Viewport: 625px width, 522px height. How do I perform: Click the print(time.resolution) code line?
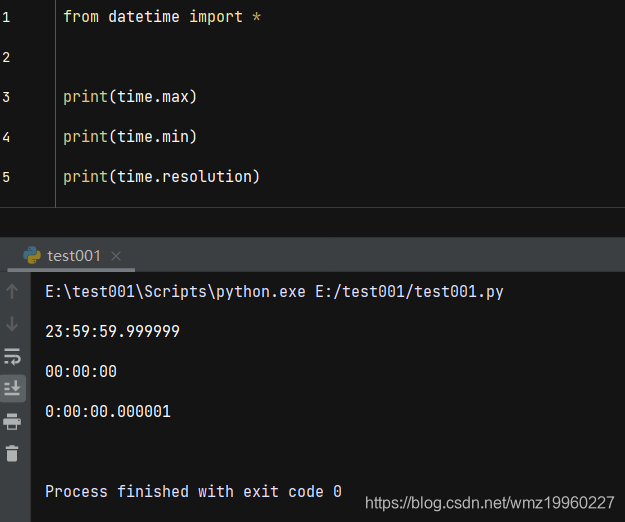click(161, 177)
